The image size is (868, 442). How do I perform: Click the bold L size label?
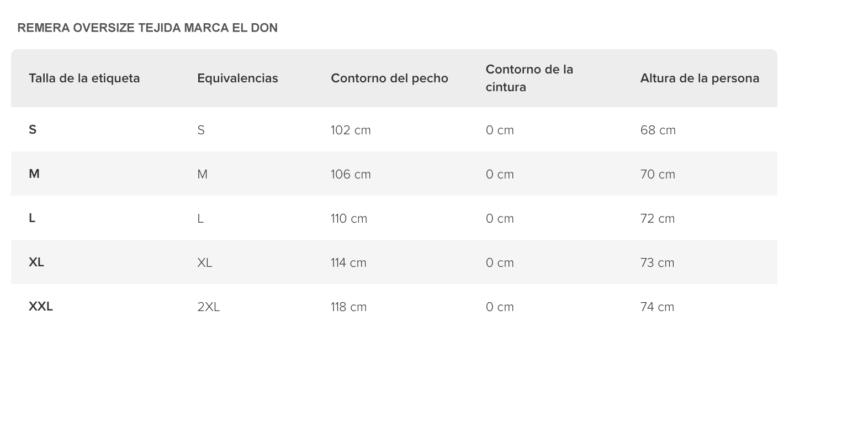click(x=32, y=218)
